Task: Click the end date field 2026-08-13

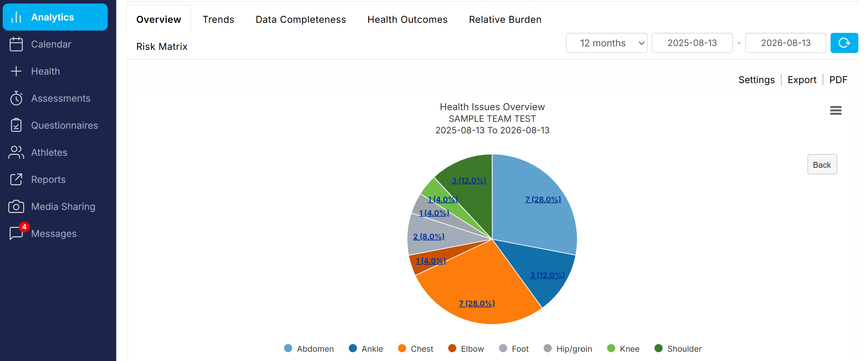Action: [786, 43]
